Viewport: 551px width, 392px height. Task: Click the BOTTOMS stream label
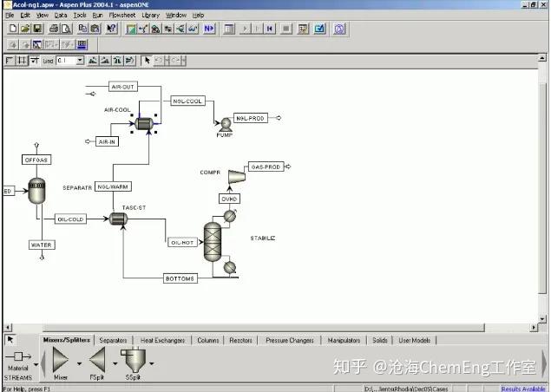[180, 278]
